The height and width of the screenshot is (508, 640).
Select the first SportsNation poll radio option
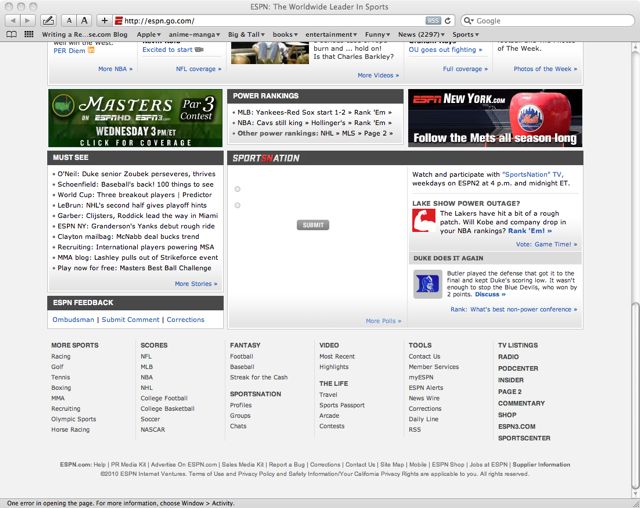click(238, 189)
